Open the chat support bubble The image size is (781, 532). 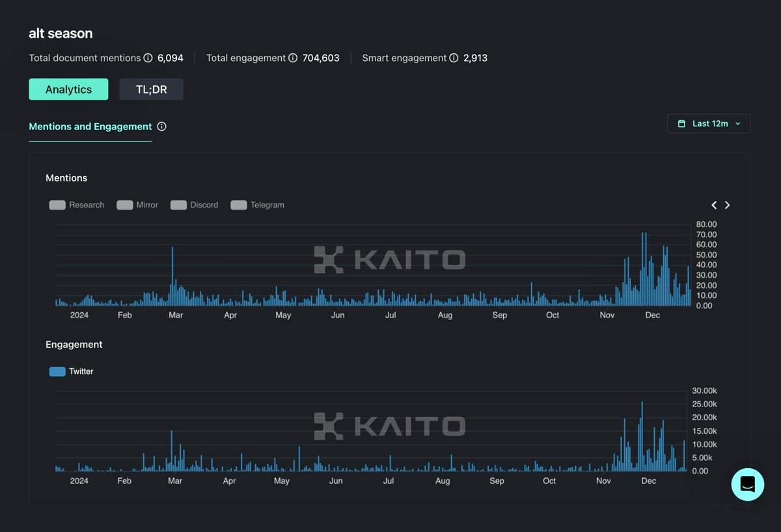tap(747, 485)
